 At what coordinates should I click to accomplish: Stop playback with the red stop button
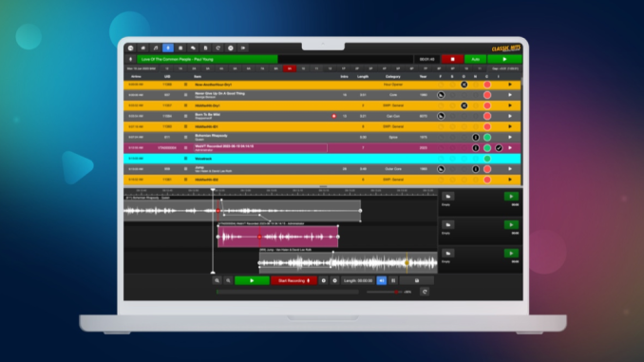point(453,59)
